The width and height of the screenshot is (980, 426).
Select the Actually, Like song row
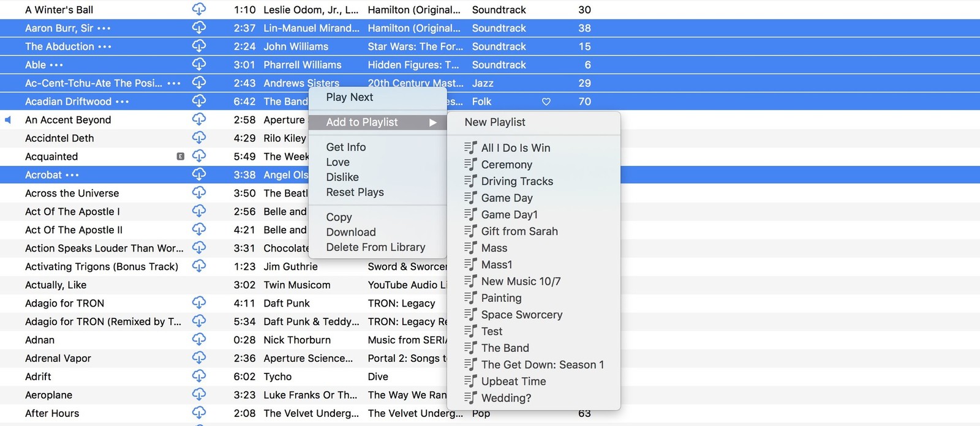490,285
